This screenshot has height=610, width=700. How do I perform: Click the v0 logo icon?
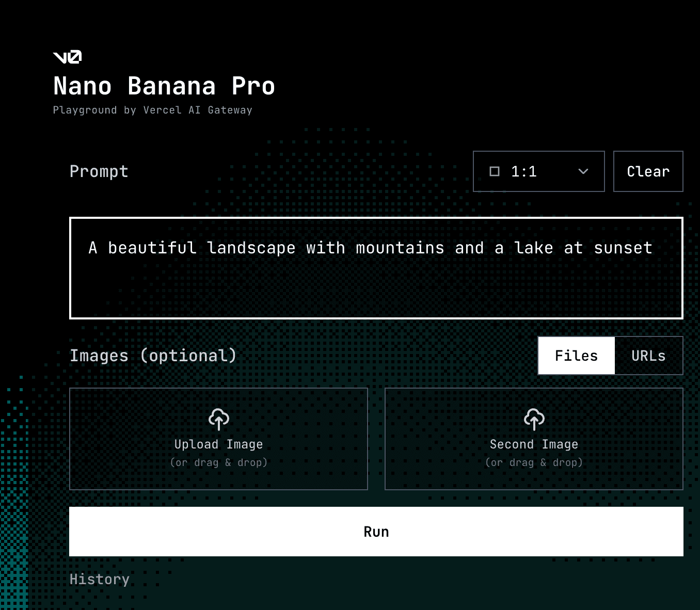click(67, 57)
